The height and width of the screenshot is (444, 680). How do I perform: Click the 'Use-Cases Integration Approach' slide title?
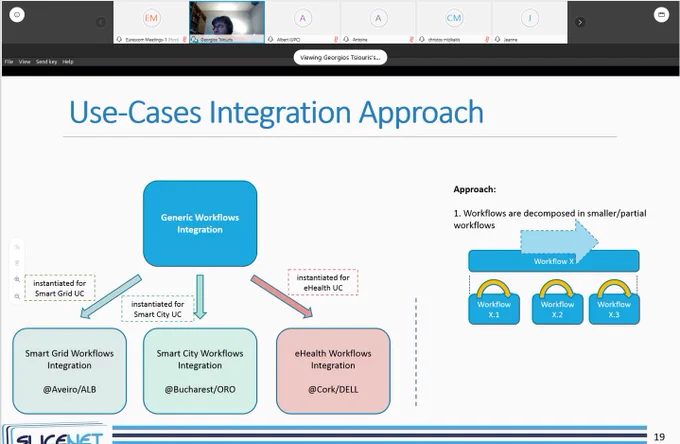pyautogui.click(x=276, y=113)
